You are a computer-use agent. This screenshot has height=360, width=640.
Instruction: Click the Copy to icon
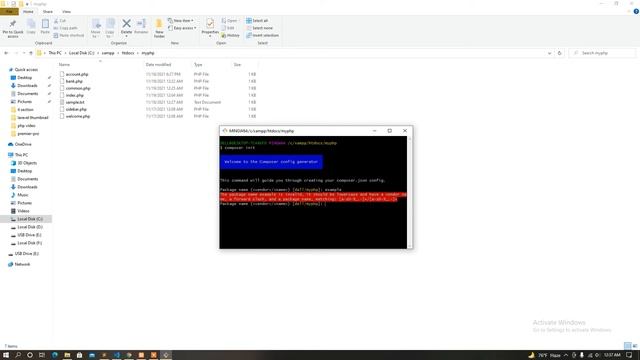pyautogui.click(x=110, y=24)
